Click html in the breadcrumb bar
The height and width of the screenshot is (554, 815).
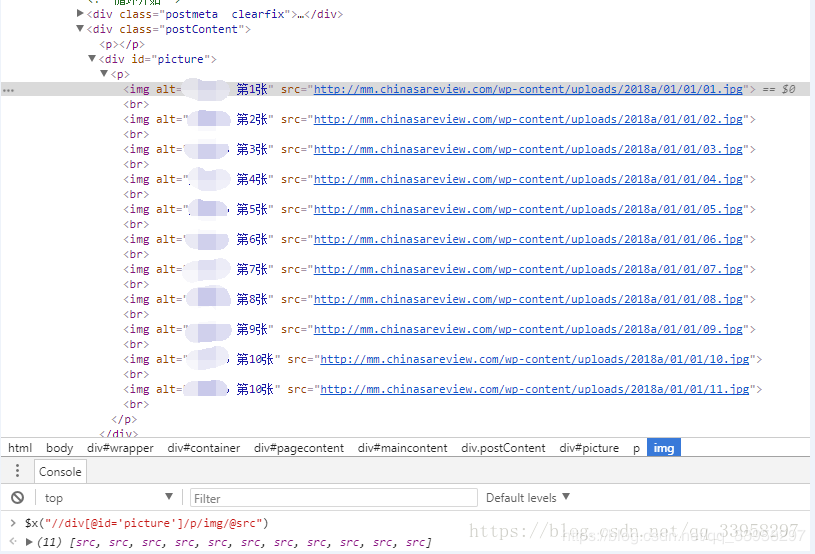point(20,447)
